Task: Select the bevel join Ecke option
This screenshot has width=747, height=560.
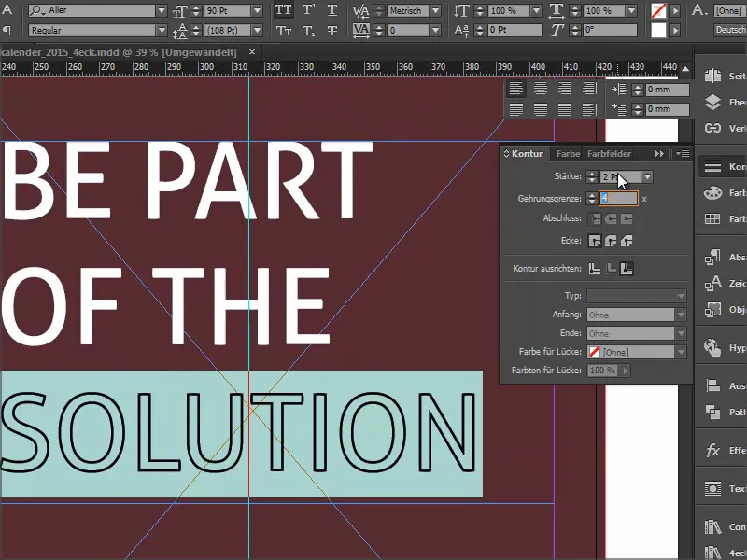Action: 627,242
